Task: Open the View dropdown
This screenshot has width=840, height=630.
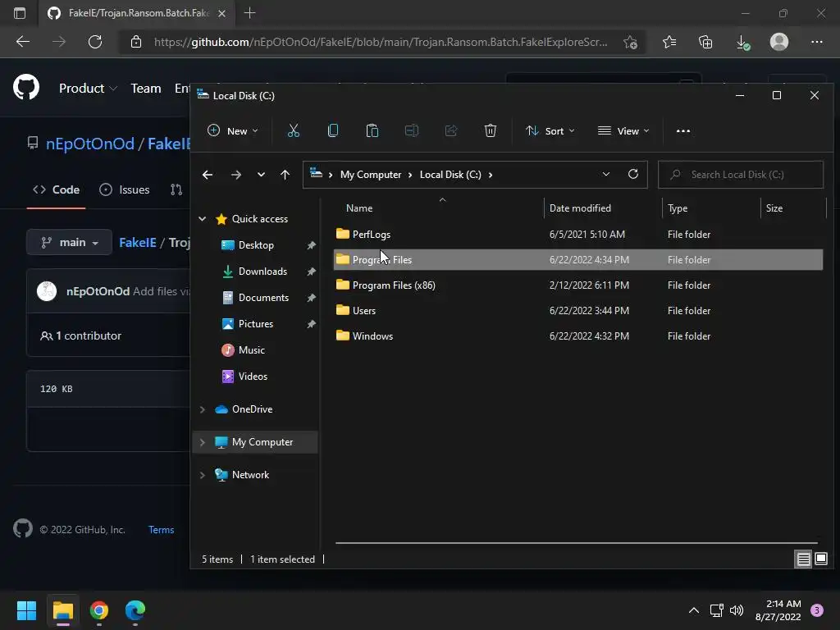Action: (623, 130)
